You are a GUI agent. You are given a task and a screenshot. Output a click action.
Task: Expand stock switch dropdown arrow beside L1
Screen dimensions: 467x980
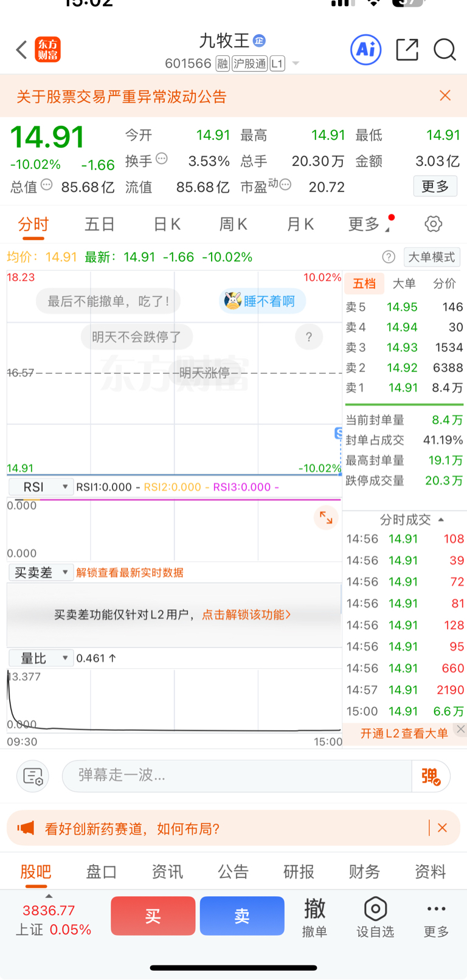296,63
